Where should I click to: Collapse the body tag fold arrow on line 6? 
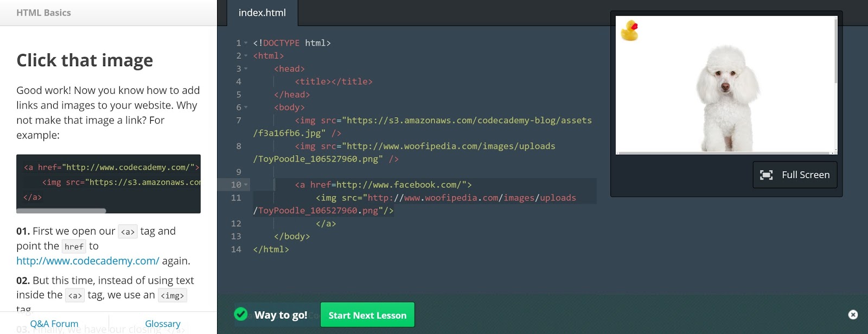point(246,108)
